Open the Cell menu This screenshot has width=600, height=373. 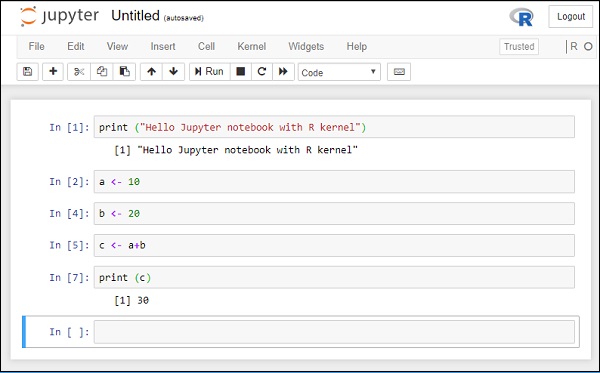tap(206, 46)
